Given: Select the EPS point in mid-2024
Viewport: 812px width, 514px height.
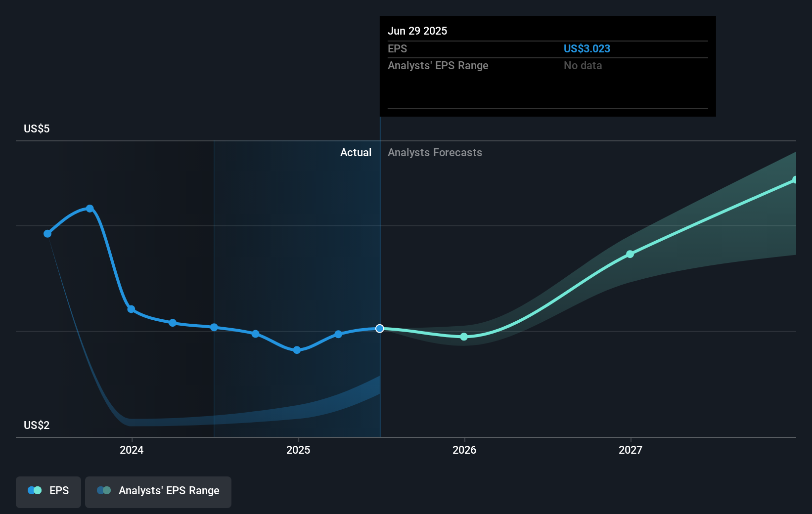Looking at the screenshot, I should coord(214,327).
